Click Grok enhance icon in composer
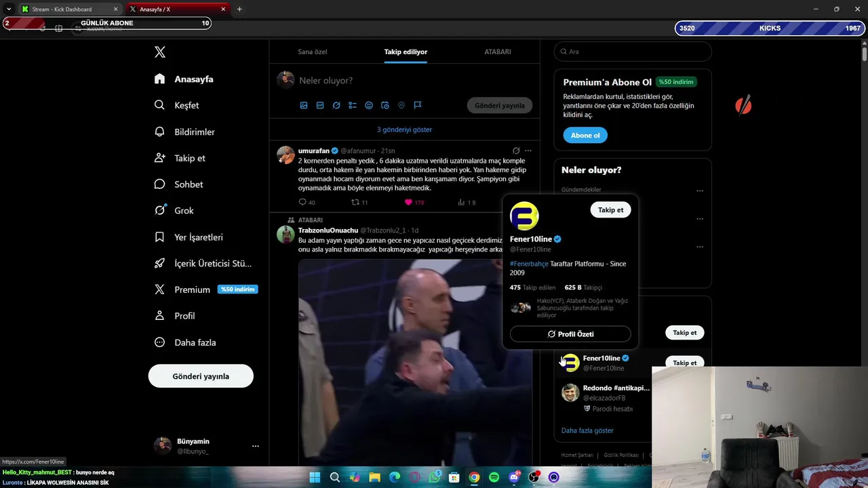Screen dimensions: 868x488 coord(336,106)
